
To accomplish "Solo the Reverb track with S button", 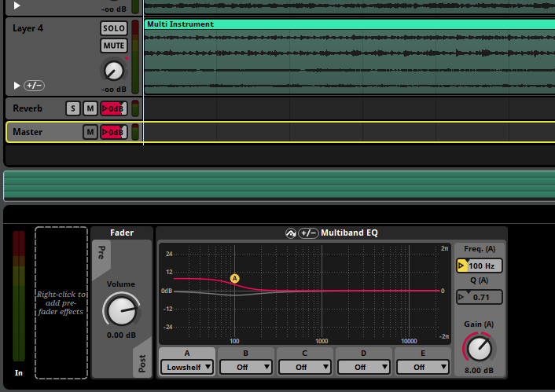I will (x=72, y=108).
